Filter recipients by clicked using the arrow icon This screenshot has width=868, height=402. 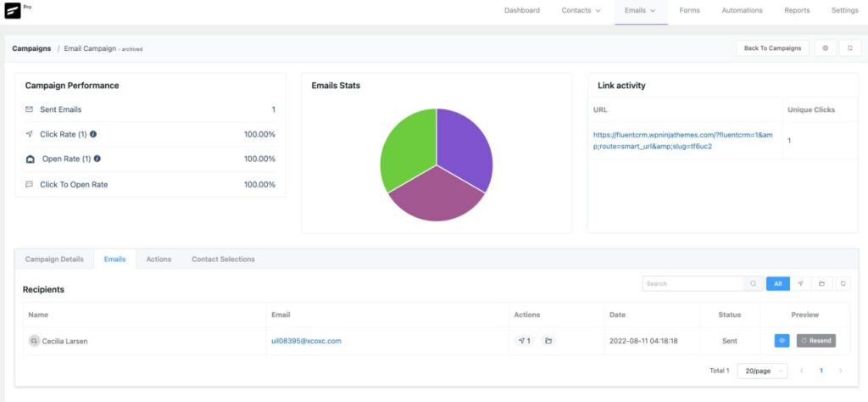(x=800, y=283)
